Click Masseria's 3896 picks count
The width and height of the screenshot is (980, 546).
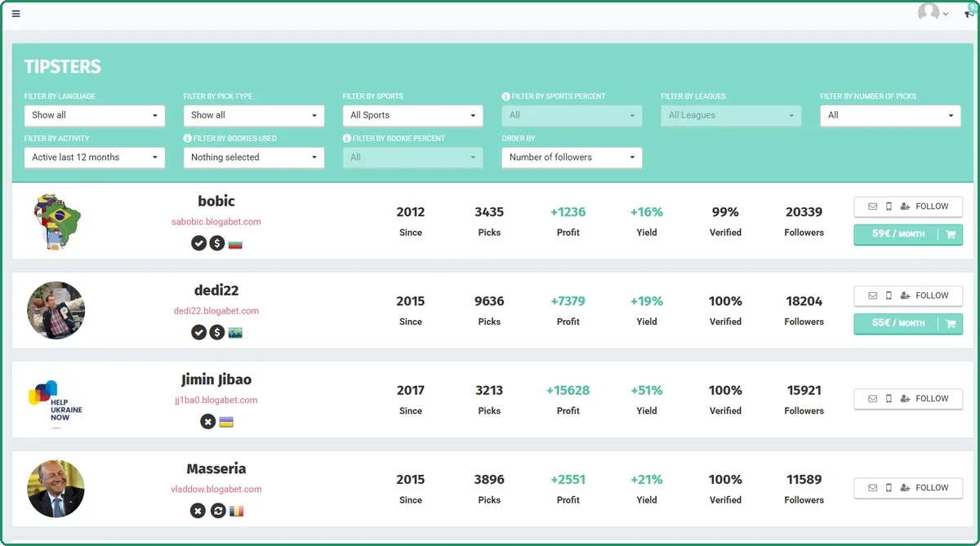(489, 479)
